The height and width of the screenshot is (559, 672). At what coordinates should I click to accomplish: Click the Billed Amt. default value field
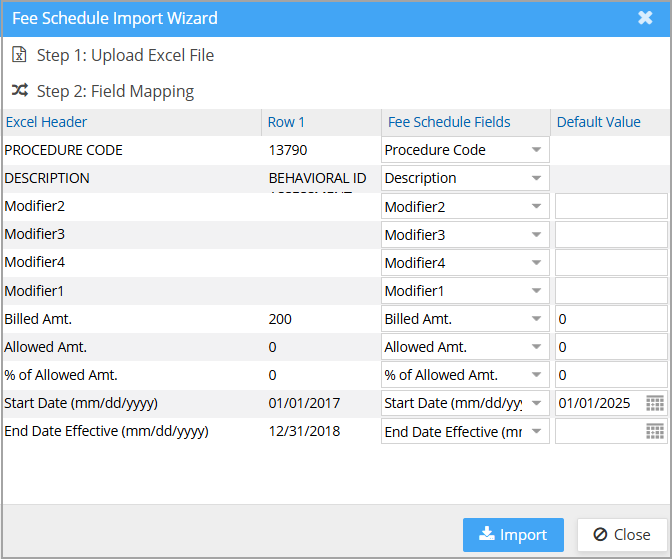point(610,319)
